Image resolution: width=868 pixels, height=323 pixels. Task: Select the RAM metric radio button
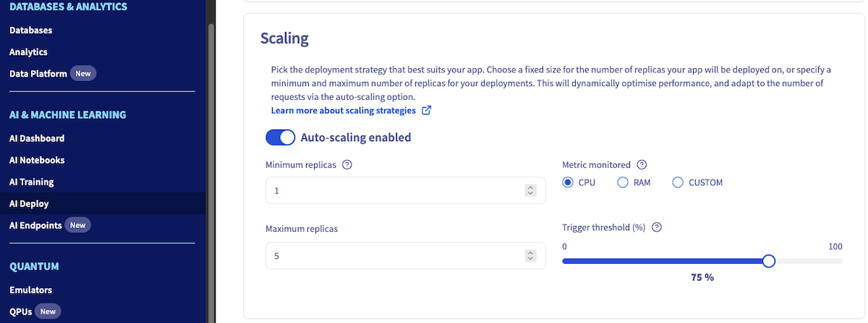622,183
